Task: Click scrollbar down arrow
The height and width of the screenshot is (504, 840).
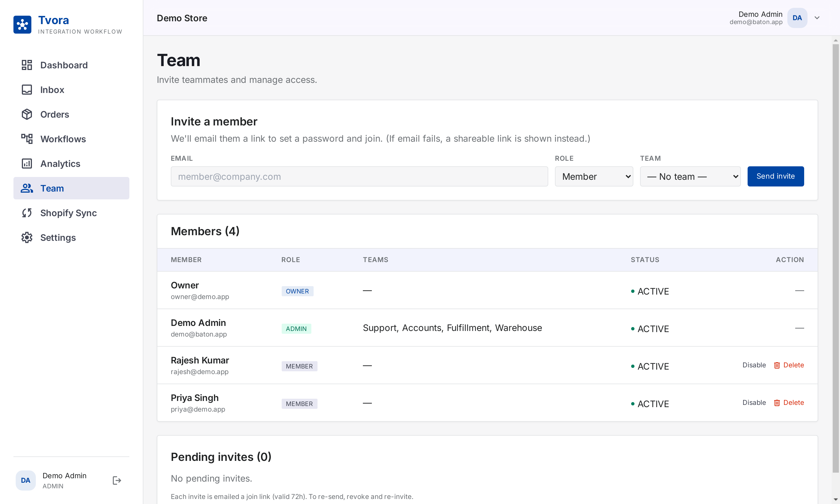Action: point(836,500)
